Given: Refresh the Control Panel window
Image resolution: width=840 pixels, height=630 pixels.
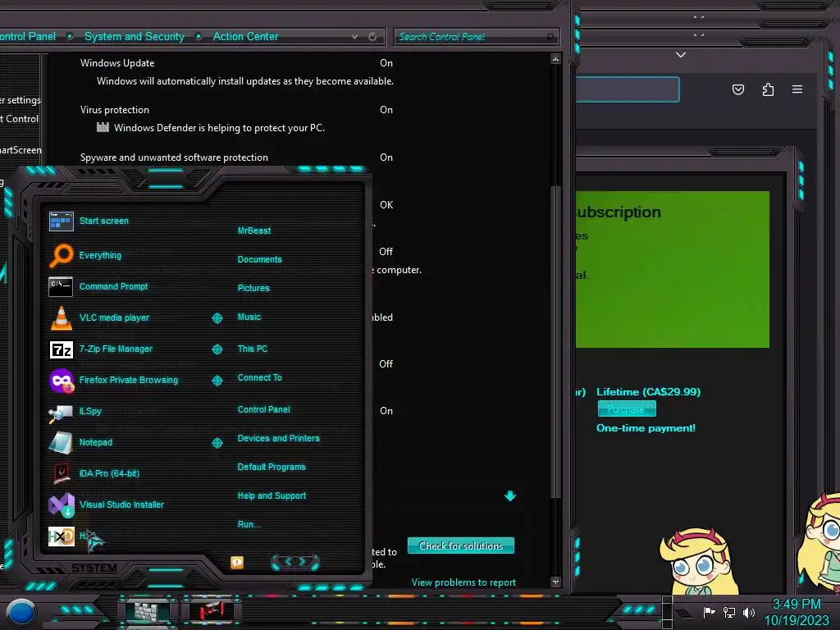Looking at the screenshot, I should [x=372, y=36].
